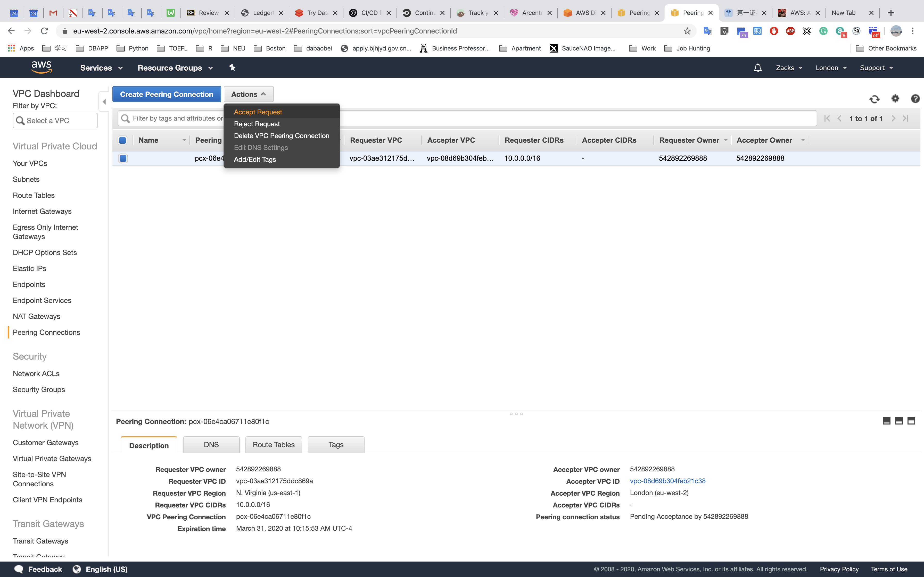Click the AWS logo home icon
The height and width of the screenshot is (577, 924).
point(41,67)
